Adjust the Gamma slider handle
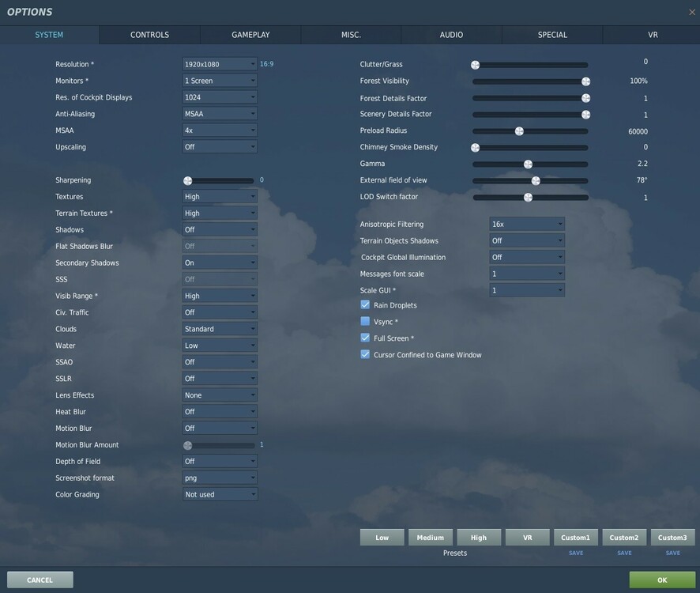This screenshot has height=593, width=700. 528,163
